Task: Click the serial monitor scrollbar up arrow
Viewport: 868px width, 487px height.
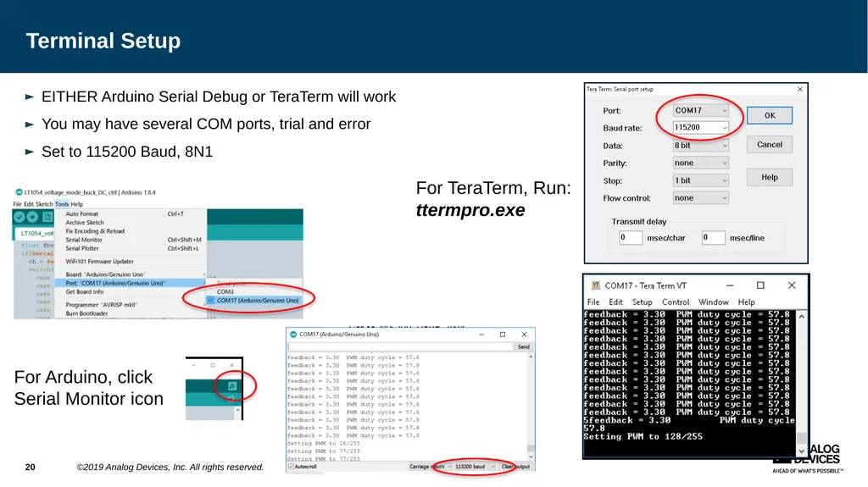Action: coord(531,357)
